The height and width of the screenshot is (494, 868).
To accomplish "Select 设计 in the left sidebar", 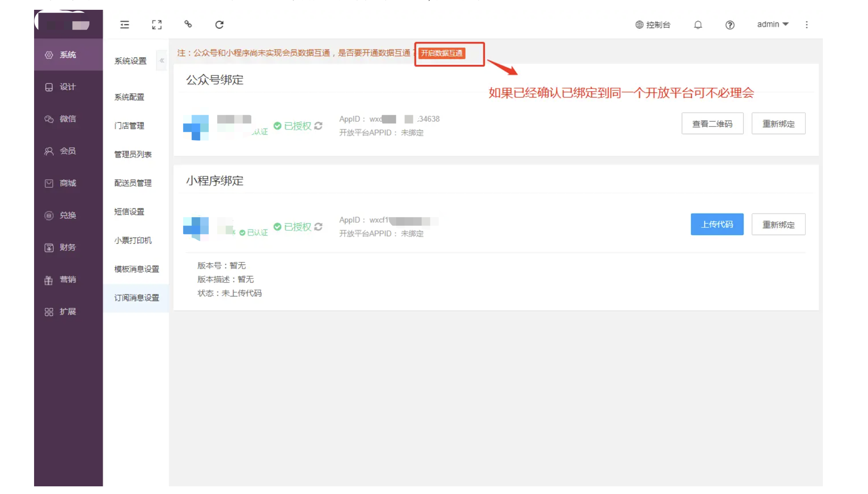I will coord(68,87).
